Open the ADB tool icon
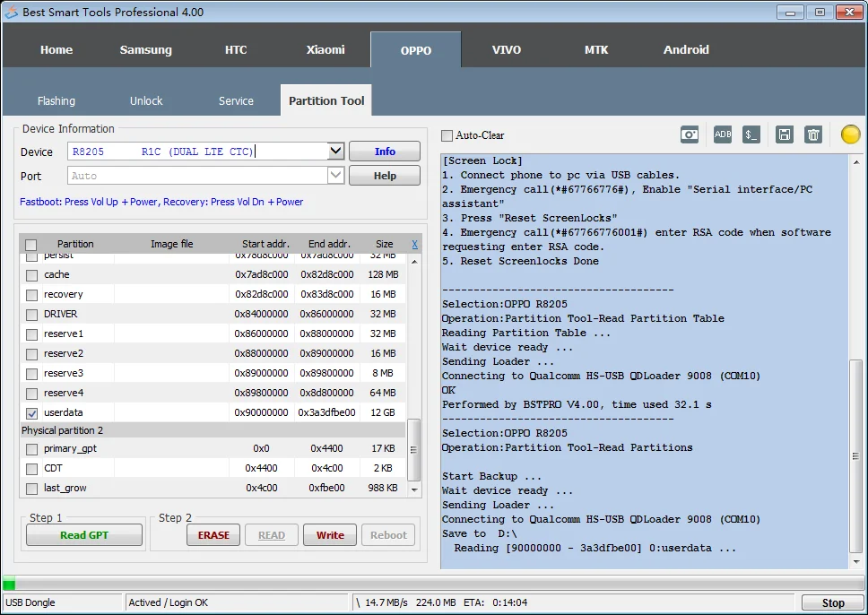 (723, 134)
